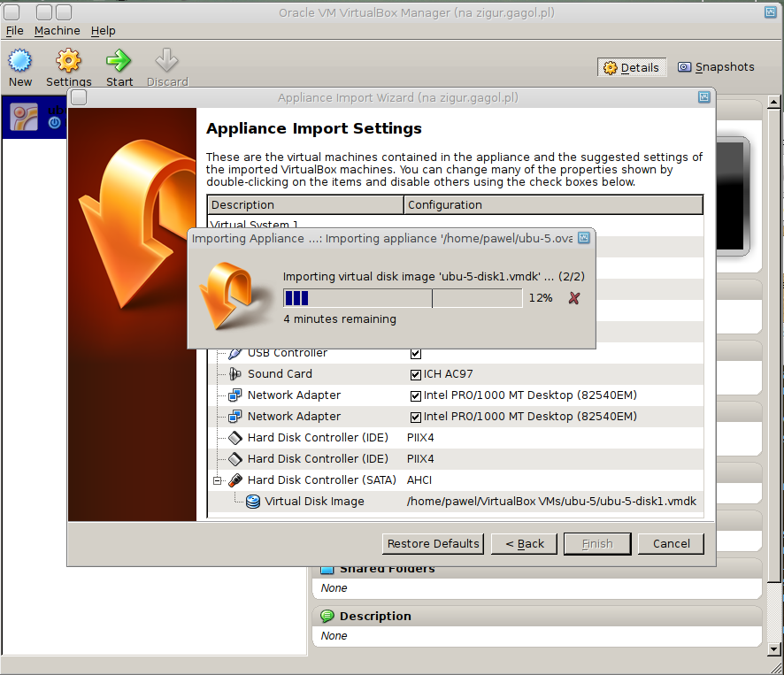Click the USB Controller icon
Image resolution: width=784 pixels, height=675 pixels.
click(235, 353)
